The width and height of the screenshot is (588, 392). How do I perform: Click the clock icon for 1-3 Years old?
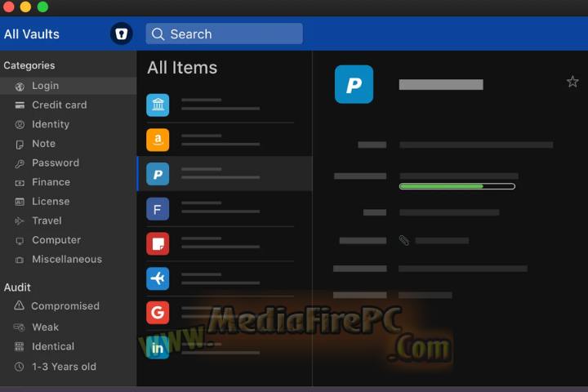(x=19, y=367)
